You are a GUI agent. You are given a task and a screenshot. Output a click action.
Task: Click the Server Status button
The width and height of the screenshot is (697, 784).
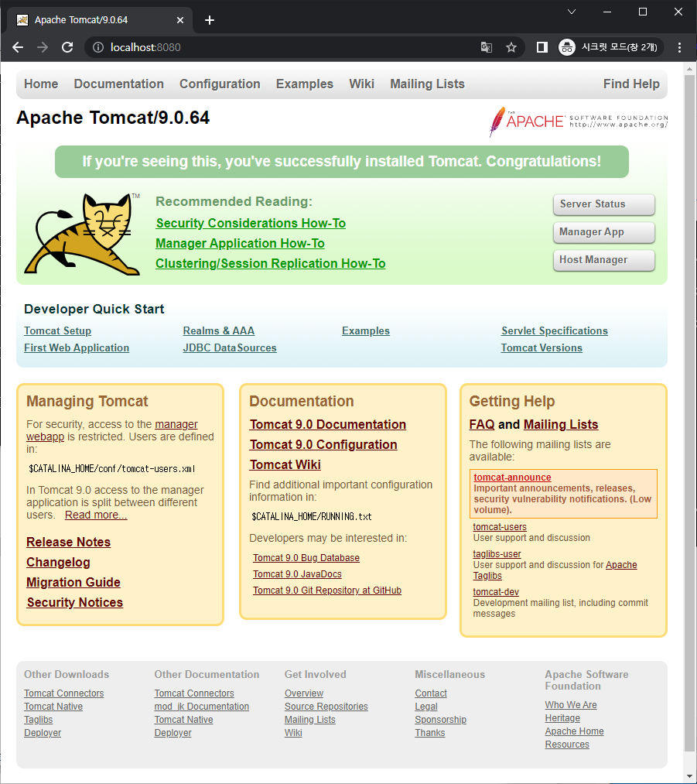pyautogui.click(x=603, y=204)
